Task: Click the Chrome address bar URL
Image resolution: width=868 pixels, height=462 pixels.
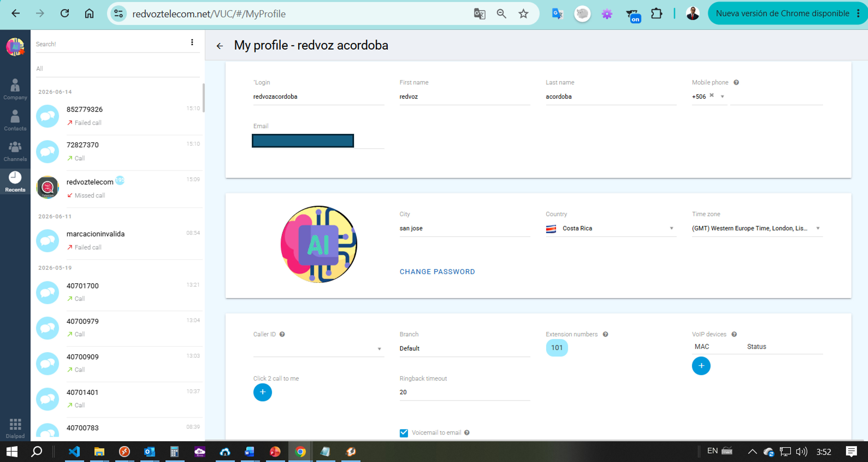Action: (x=209, y=14)
